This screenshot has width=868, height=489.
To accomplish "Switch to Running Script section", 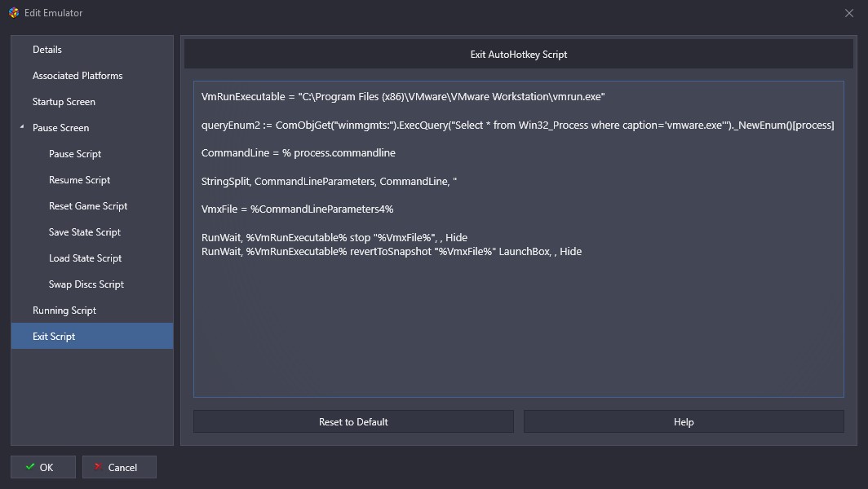I will pyautogui.click(x=64, y=311).
